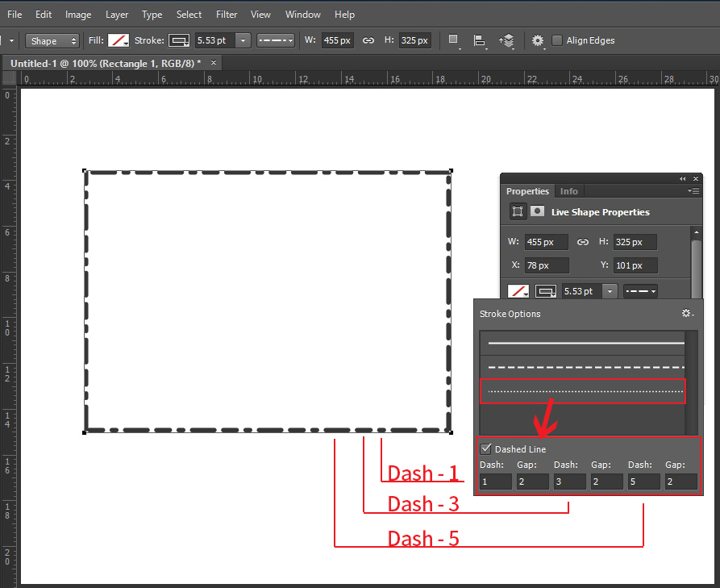
Task: Click the second Gap field
Action: point(607,482)
